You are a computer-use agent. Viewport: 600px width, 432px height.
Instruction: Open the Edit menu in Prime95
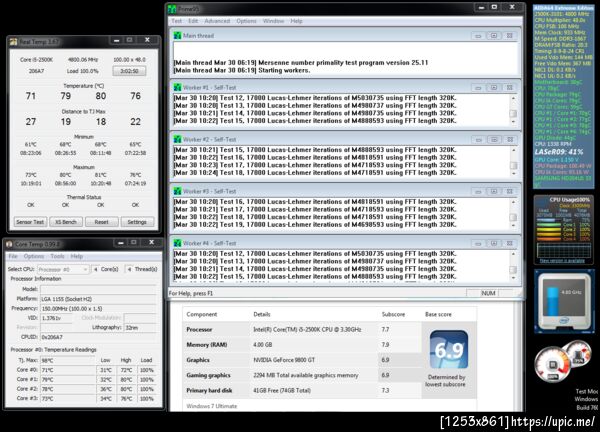point(193,21)
